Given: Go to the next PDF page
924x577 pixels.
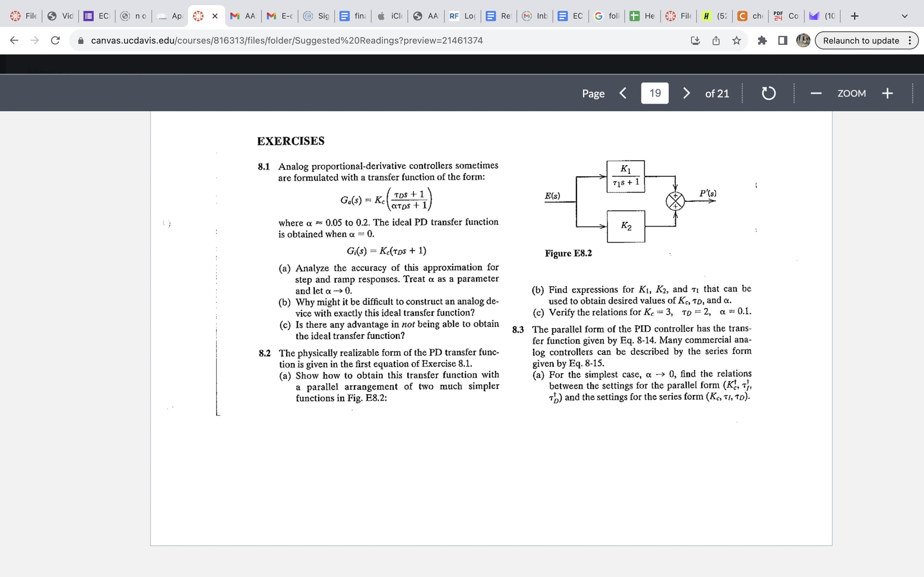Looking at the screenshot, I should click(686, 93).
